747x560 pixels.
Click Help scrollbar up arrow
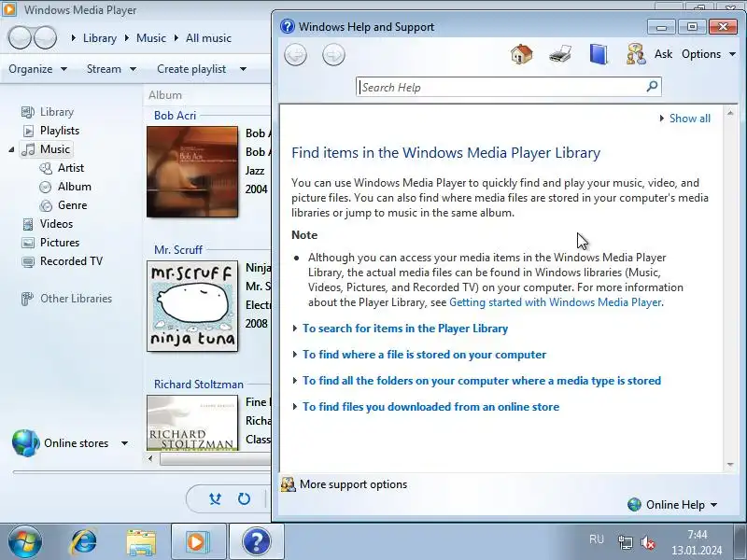click(730, 113)
